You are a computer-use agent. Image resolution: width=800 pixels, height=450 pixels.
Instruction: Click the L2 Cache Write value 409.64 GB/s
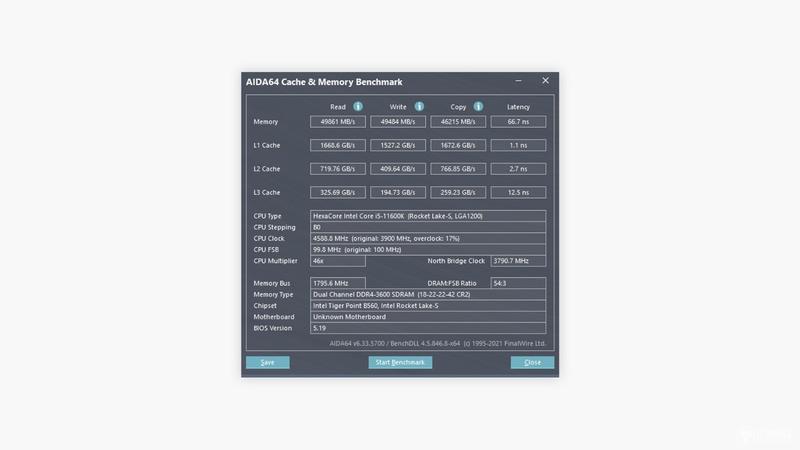click(x=398, y=169)
